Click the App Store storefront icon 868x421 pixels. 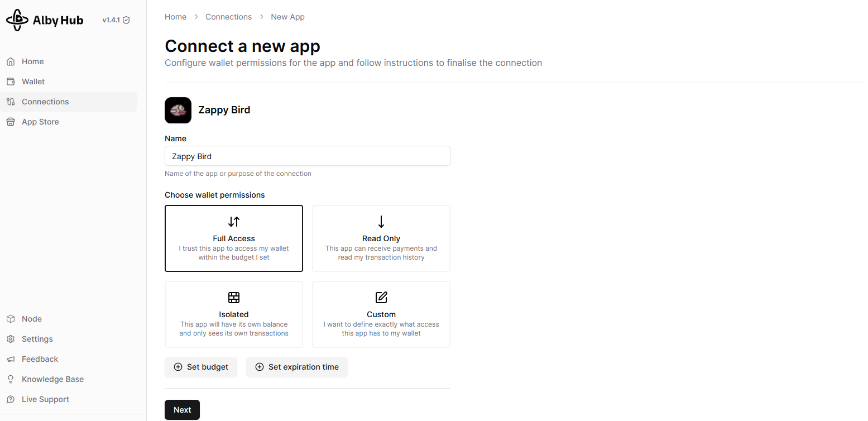tap(11, 122)
